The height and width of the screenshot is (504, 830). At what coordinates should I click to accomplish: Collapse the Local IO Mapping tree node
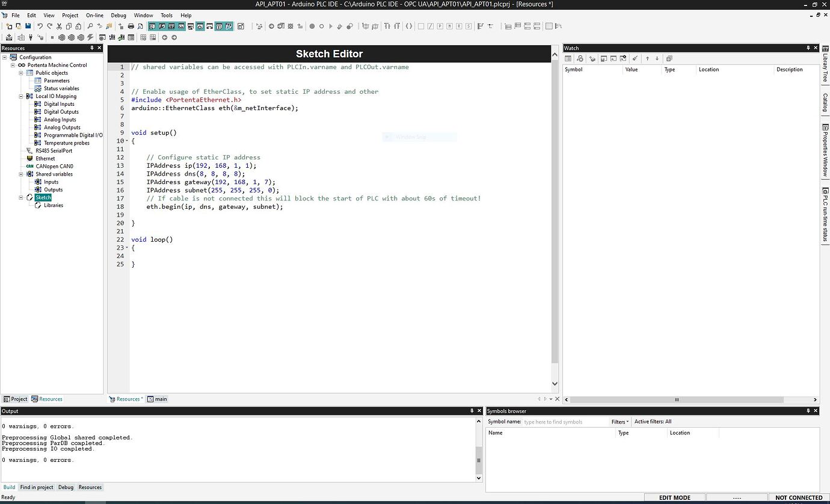[x=21, y=96]
